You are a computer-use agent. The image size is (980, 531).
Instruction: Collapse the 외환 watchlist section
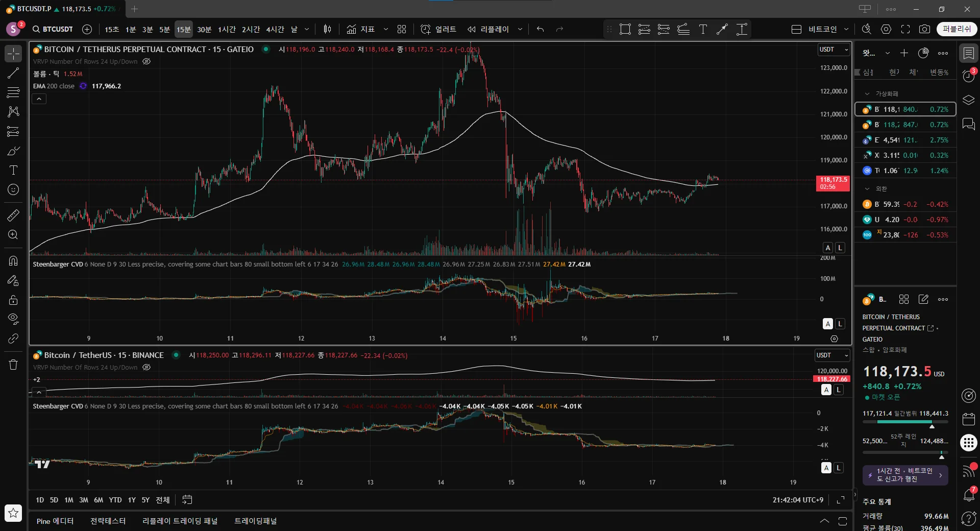click(867, 189)
